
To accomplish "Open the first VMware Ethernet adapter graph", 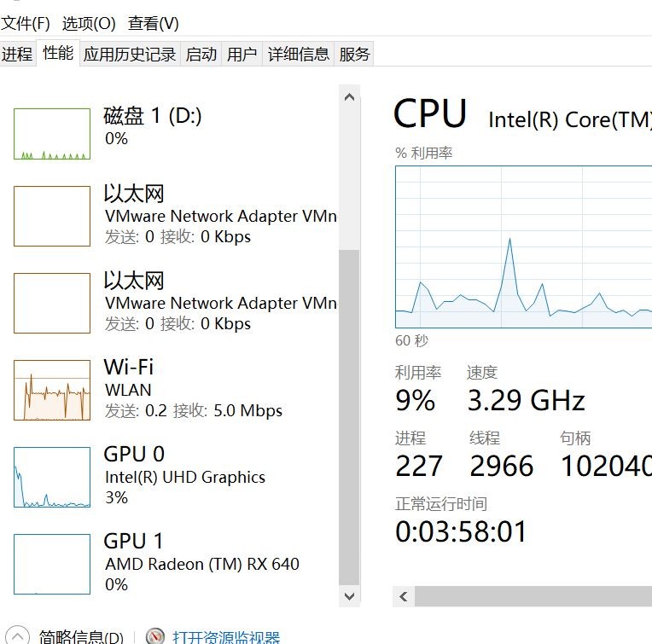I will 52,217.
